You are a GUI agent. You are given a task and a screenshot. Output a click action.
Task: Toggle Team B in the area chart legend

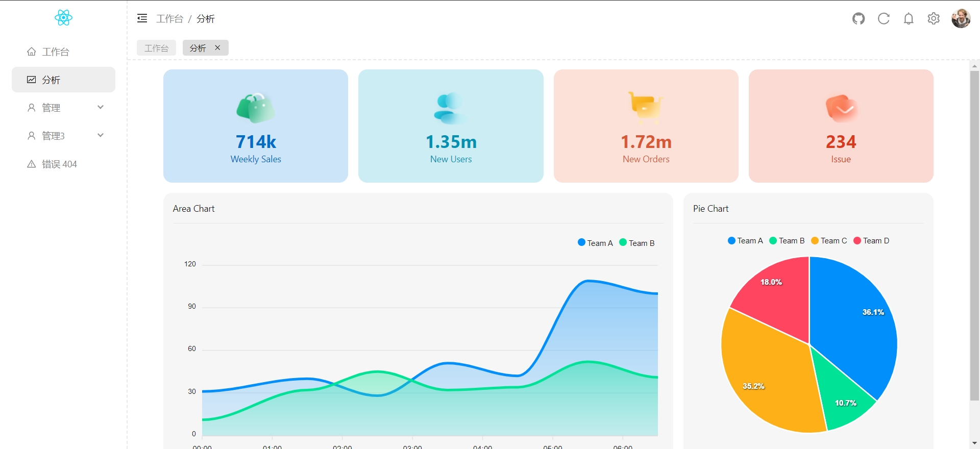(x=637, y=243)
